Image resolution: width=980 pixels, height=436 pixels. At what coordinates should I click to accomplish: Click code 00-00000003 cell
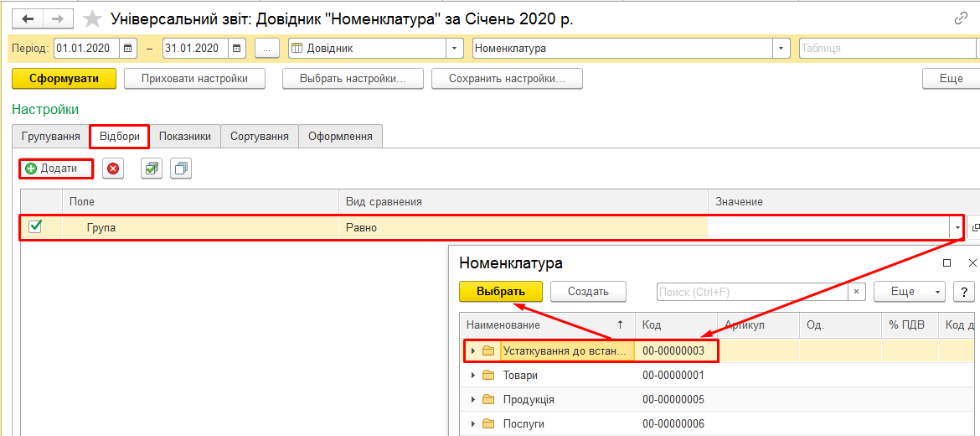676,351
